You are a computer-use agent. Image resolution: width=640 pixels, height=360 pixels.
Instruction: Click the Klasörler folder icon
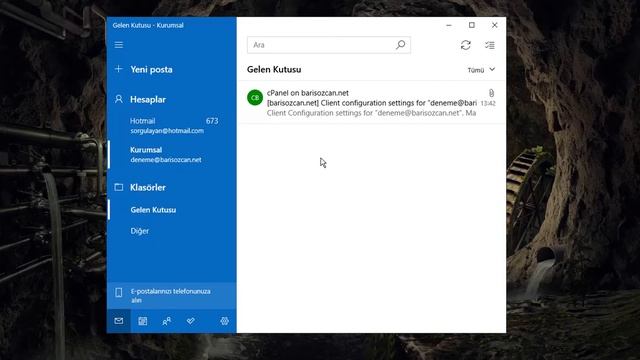pyautogui.click(x=118, y=187)
